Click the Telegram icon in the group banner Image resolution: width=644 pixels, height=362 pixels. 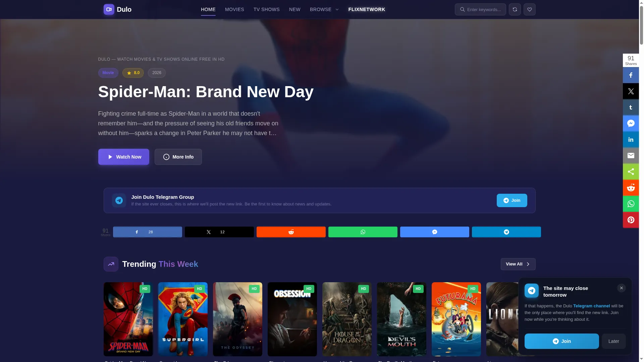(x=119, y=200)
